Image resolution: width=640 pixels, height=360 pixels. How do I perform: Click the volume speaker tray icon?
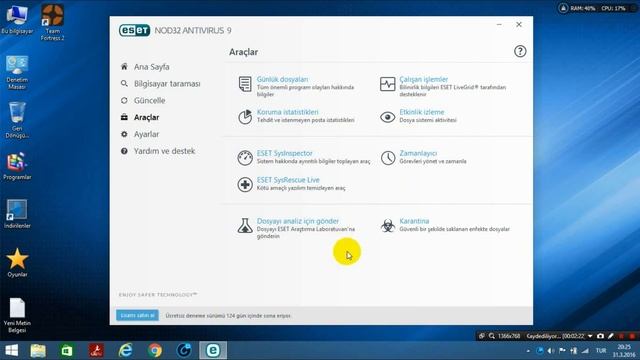(x=551, y=351)
